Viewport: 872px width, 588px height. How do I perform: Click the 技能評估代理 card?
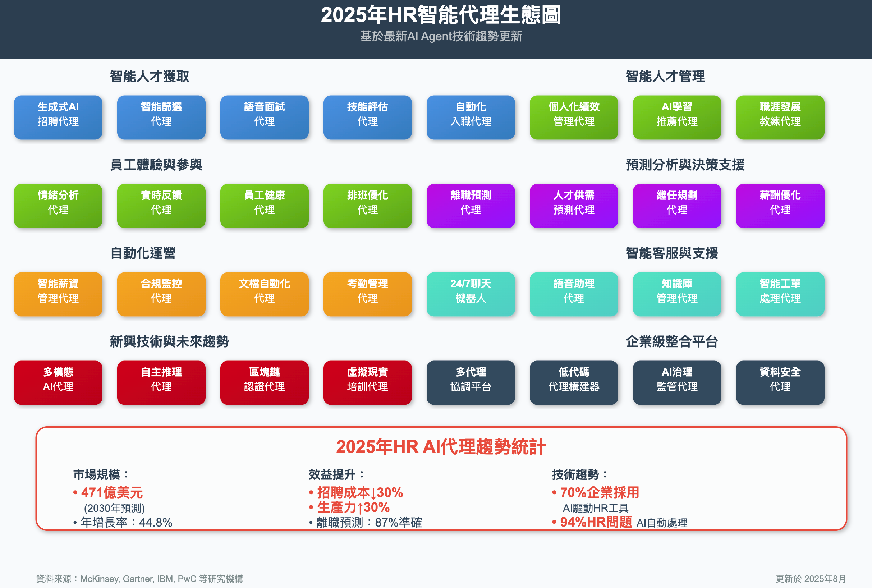368,118
